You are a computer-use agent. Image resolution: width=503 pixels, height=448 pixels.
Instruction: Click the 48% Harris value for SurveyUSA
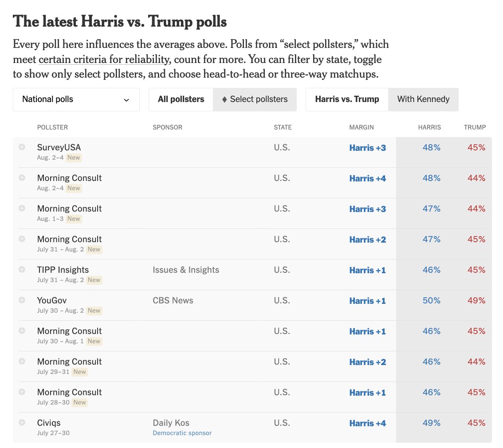[432, 148]
